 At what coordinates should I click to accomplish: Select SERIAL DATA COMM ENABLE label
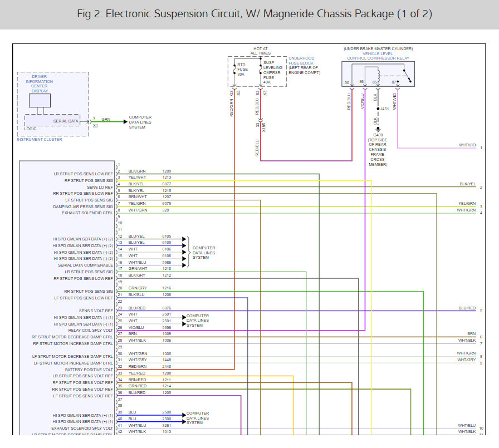point(85,265)
